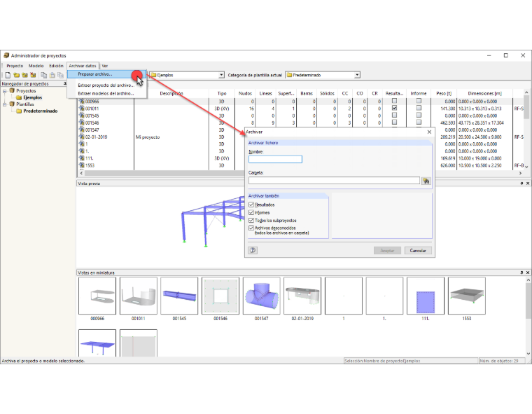Click the Plantillas root icon in navigator
Screen dimensions: 532x414
click(12, 104)
